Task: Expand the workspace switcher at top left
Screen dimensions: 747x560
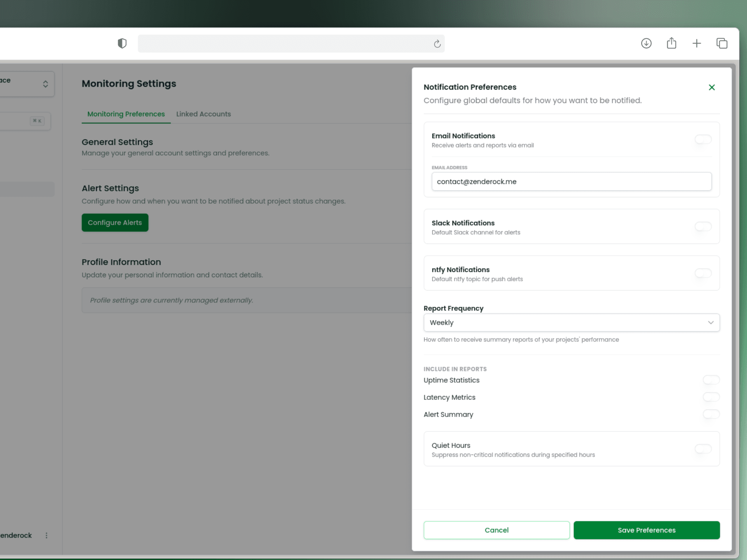Action: (45, 84)
